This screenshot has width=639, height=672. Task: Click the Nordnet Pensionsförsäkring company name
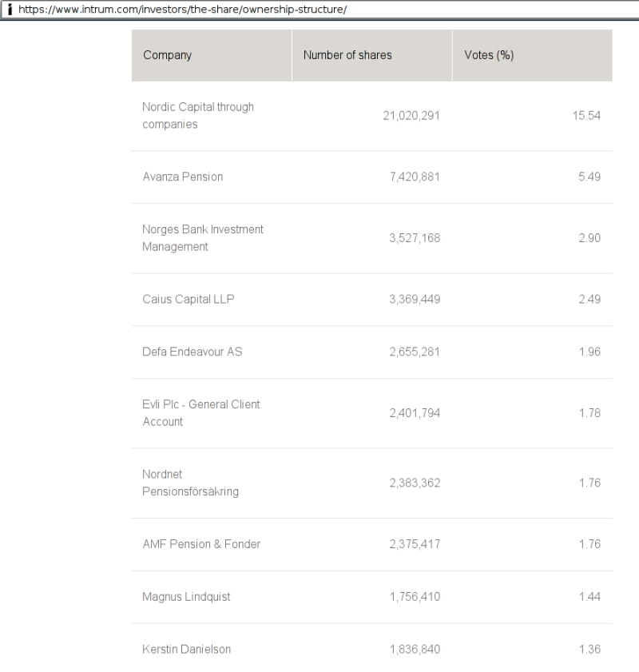[190, 483]
